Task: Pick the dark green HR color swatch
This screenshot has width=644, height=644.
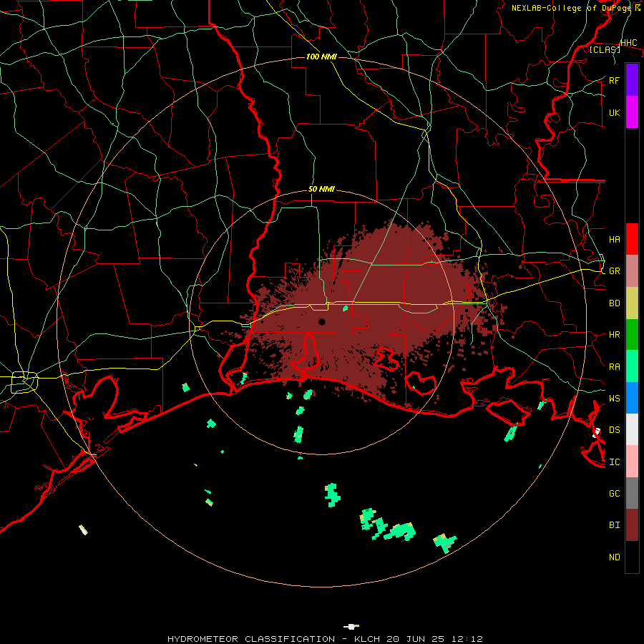Action: 632,335
